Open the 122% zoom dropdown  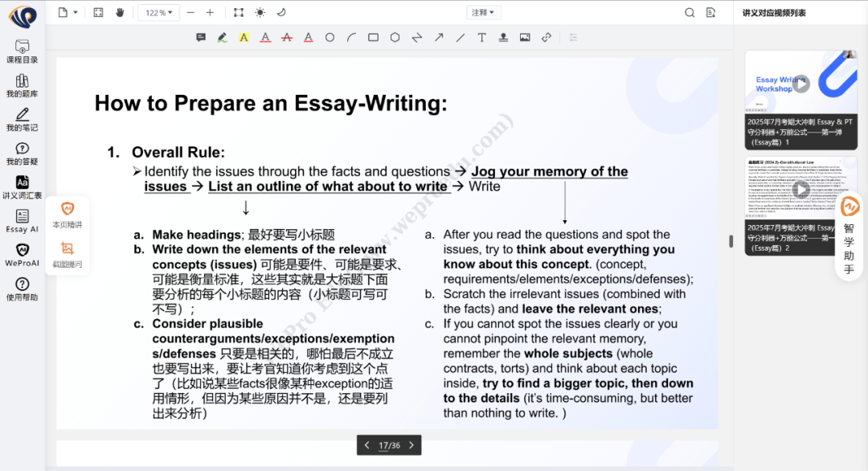(x=158, y=13)
